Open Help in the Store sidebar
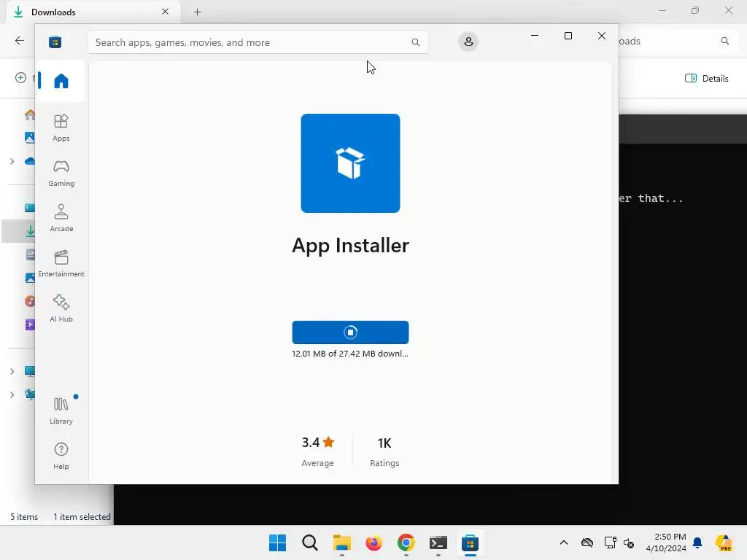This screenshot has width=747, height=560. 61,456
